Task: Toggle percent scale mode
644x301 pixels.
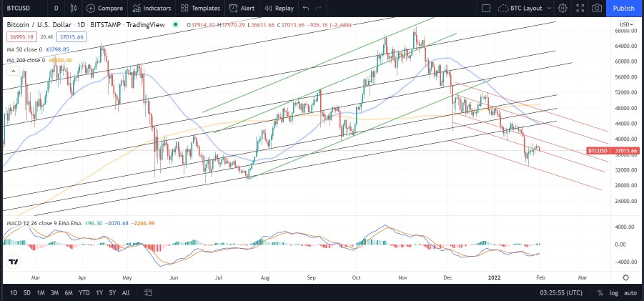Action: click(600, 293)
